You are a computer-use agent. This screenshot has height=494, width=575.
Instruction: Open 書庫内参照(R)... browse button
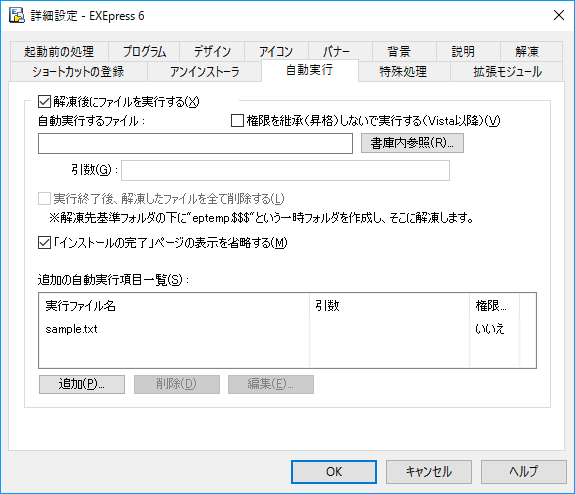tap(412, 143)
